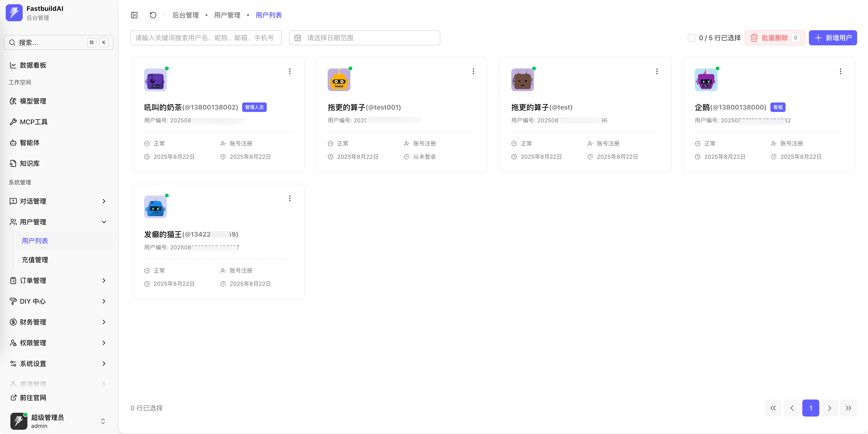Screen dimensions: 868x434
Task: Focus the user keyword search input
Action: (206, 38)
